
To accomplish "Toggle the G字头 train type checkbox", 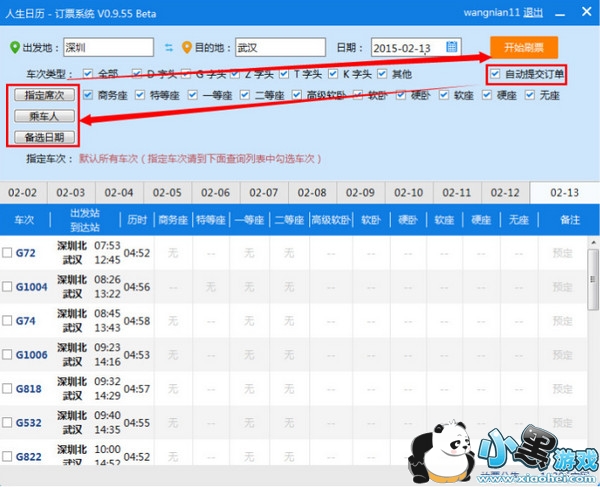I will (x=186, y=73).
